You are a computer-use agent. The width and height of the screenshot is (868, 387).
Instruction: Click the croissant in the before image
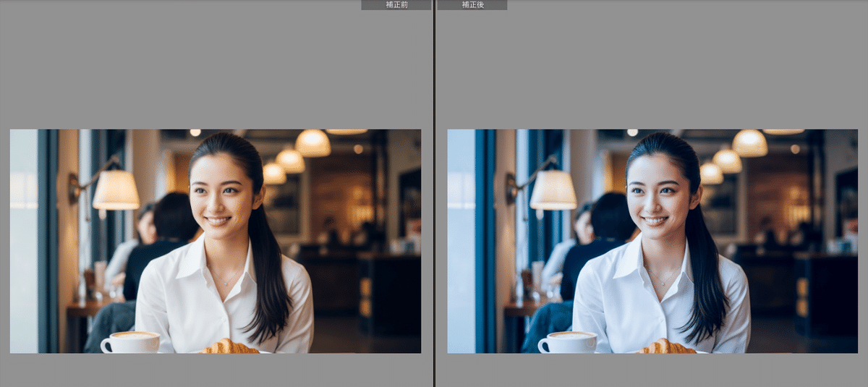coord(230,346)
